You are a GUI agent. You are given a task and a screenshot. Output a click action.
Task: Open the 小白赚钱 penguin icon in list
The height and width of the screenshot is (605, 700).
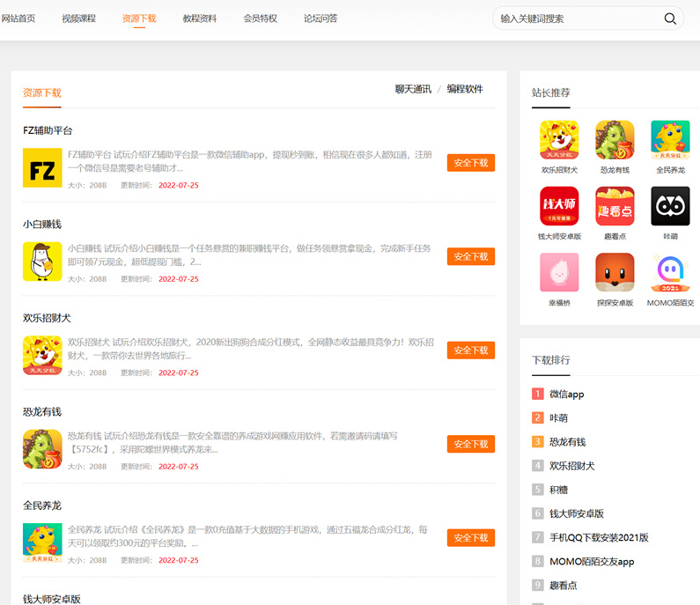42,262
